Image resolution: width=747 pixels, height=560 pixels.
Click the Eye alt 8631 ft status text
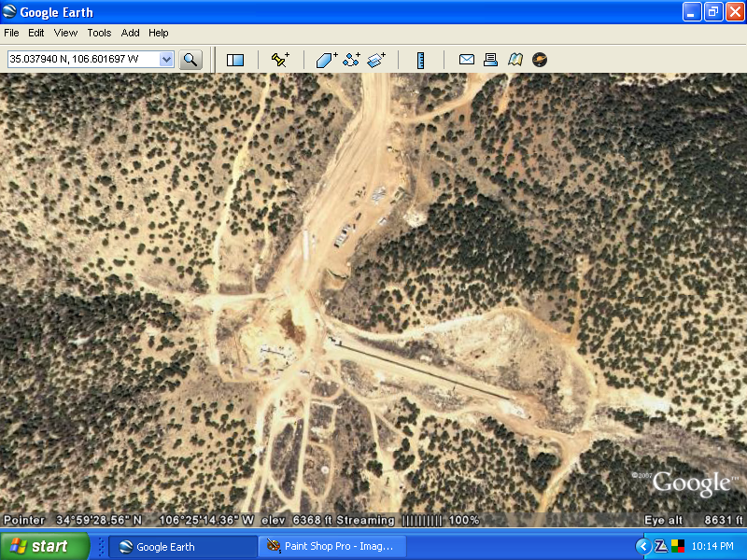point(693,521)
